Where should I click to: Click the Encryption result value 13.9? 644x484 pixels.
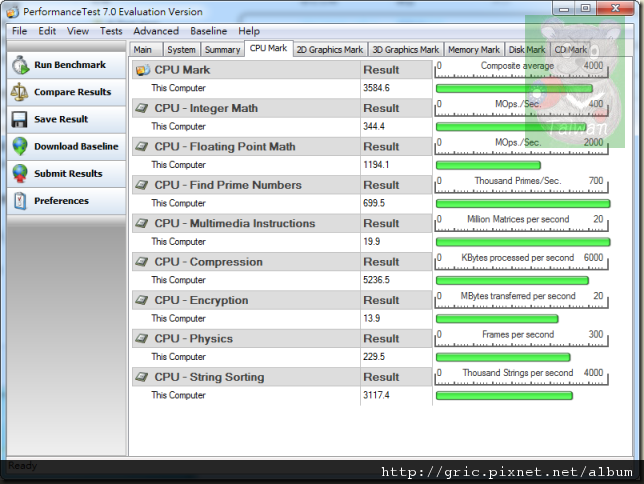pyautogui.click(x=372, y=319)
